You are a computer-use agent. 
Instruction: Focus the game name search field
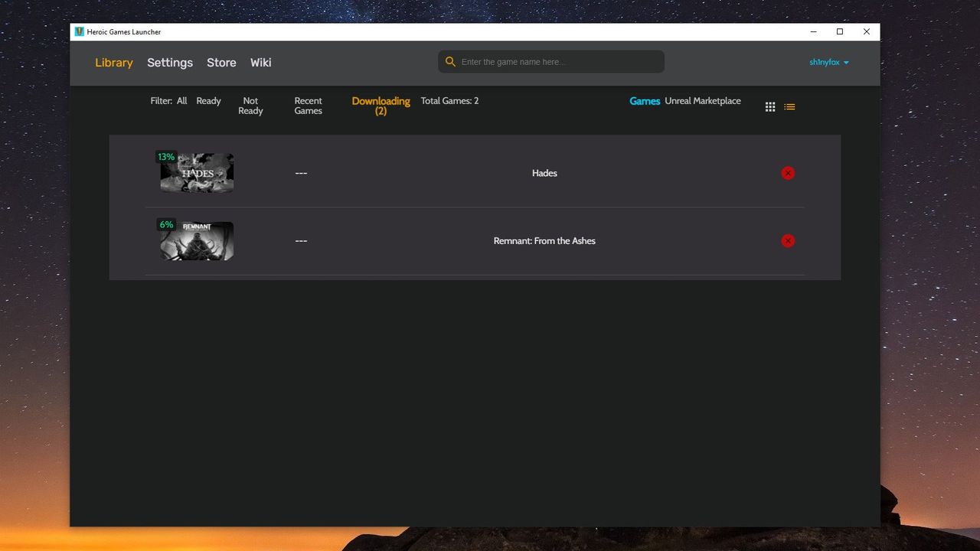click(551, 62)
